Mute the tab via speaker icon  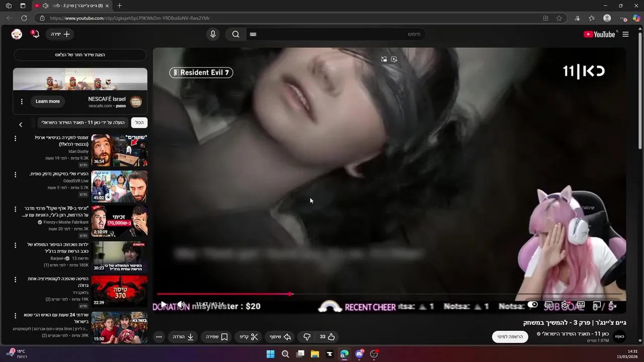pos(45,6)
